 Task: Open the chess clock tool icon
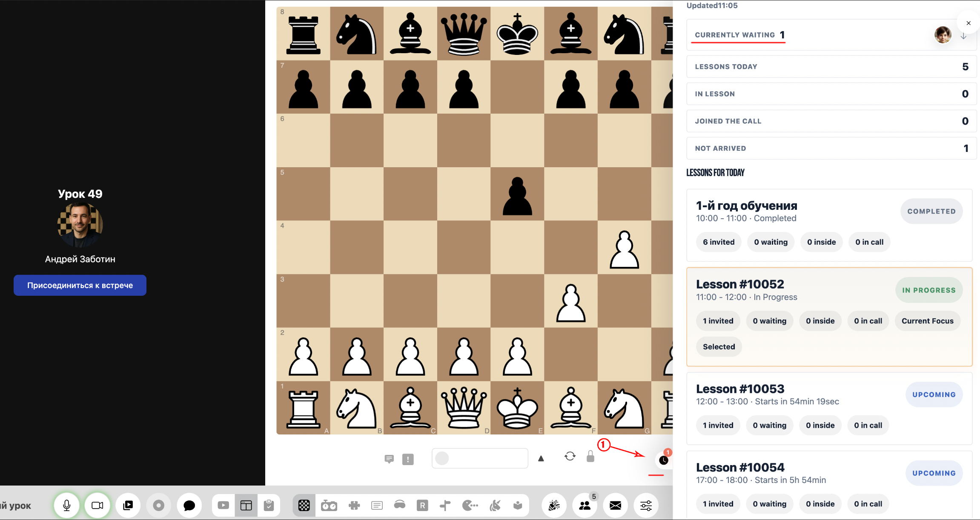[329, 505]
